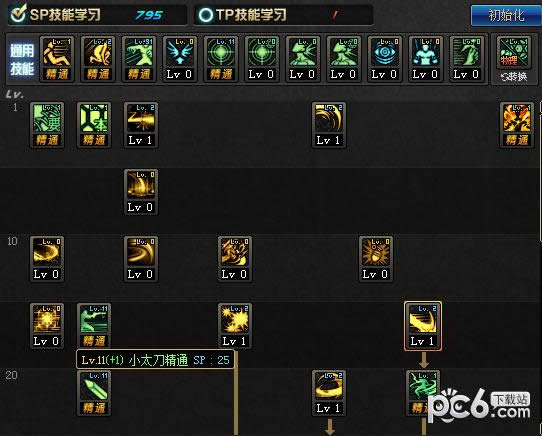This screenshot has height=436, width=542.
Task: Select the blue eye Lv 0 skill icon
Action: (384, 59)
